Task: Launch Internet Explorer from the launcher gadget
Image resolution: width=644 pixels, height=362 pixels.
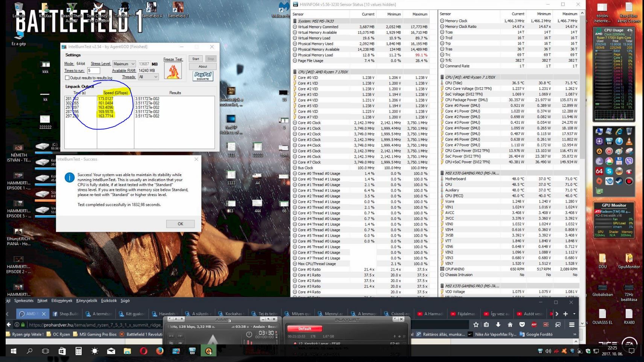Action: coord(619,132)
